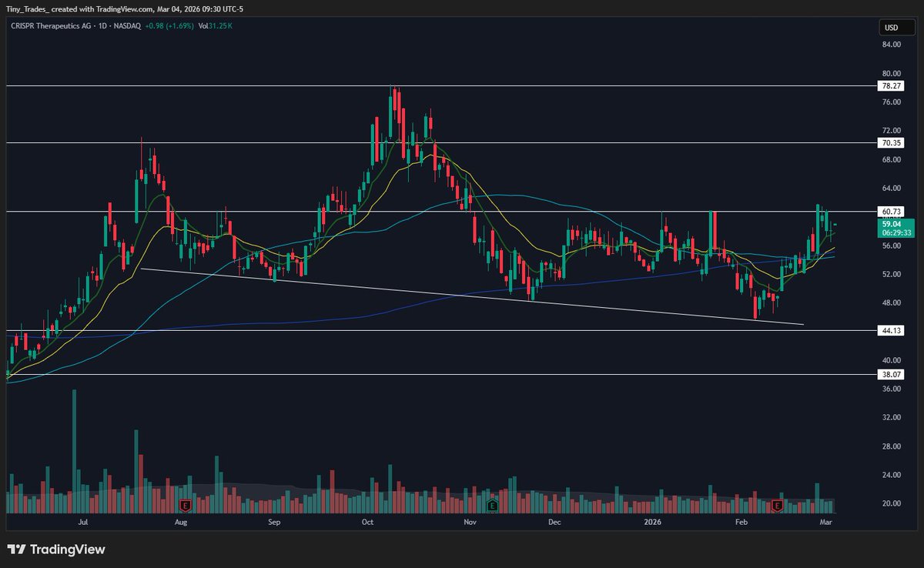Click the 68.00 price axis label
This screenshot has height=568, width=924.
click(892, 160)
